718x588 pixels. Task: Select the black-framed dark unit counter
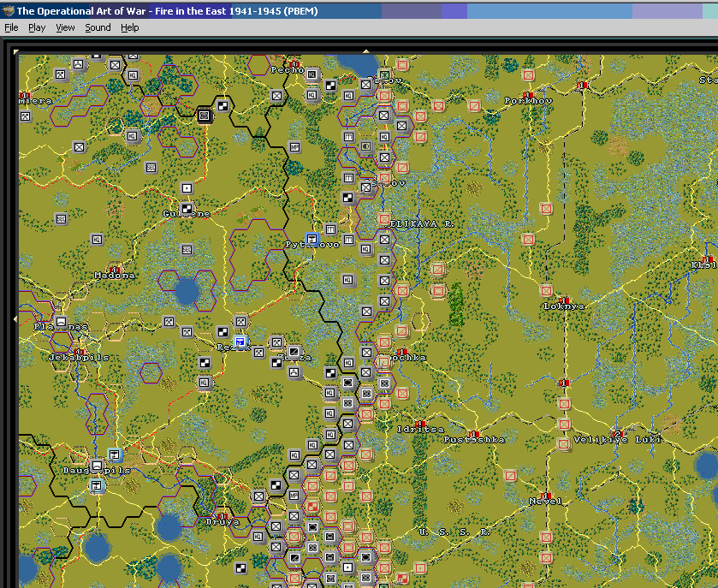click(205, 116)
